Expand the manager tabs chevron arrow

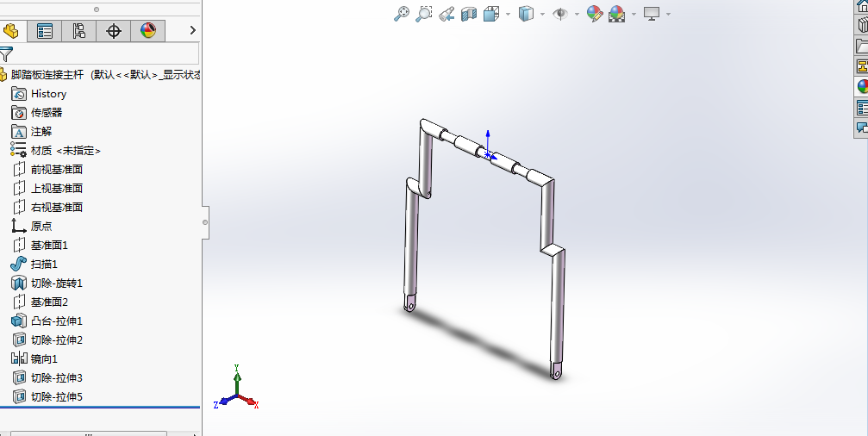(x=192, y=30)
